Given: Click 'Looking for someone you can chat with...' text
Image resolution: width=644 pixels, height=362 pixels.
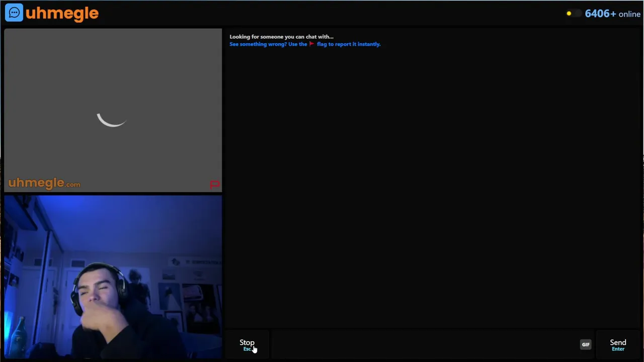Looking at the screenshot, I should (281, 37).
